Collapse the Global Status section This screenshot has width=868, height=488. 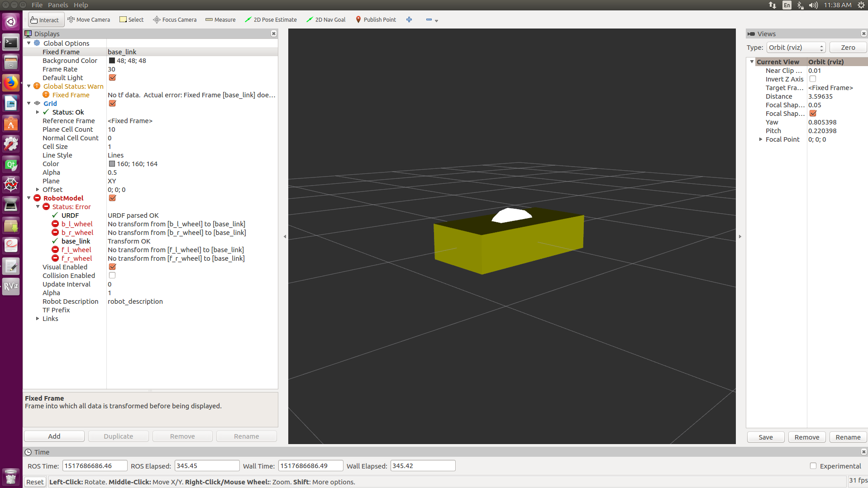click(29, 86)
